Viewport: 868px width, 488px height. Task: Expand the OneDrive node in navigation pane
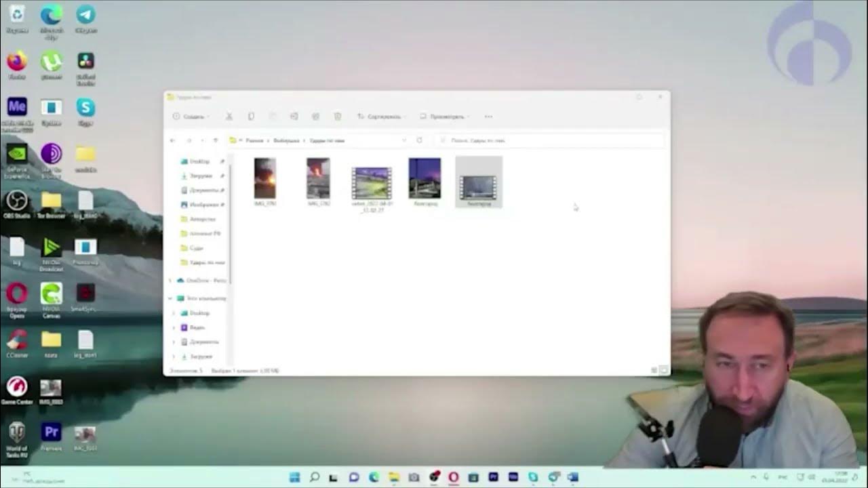coord(170,280)
